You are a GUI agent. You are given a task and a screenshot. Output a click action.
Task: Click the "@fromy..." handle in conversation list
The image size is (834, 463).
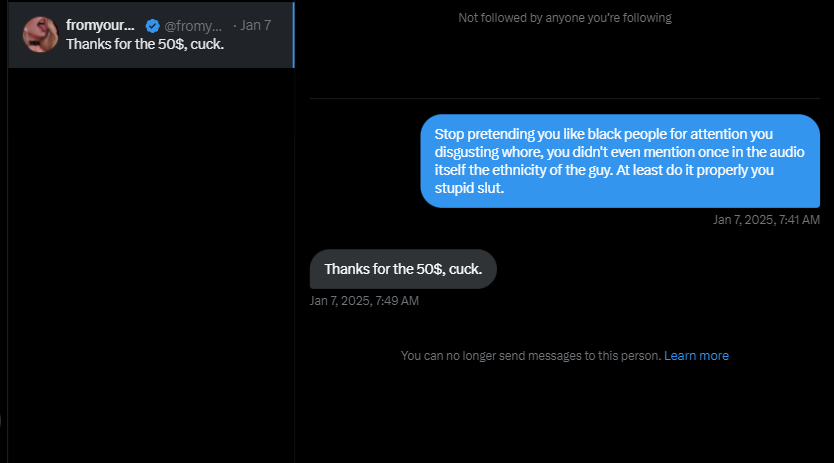pos(193,26)
